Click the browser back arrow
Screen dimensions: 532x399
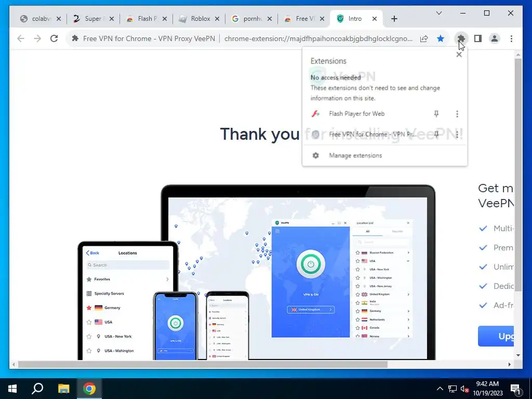[x=21, y=38]
